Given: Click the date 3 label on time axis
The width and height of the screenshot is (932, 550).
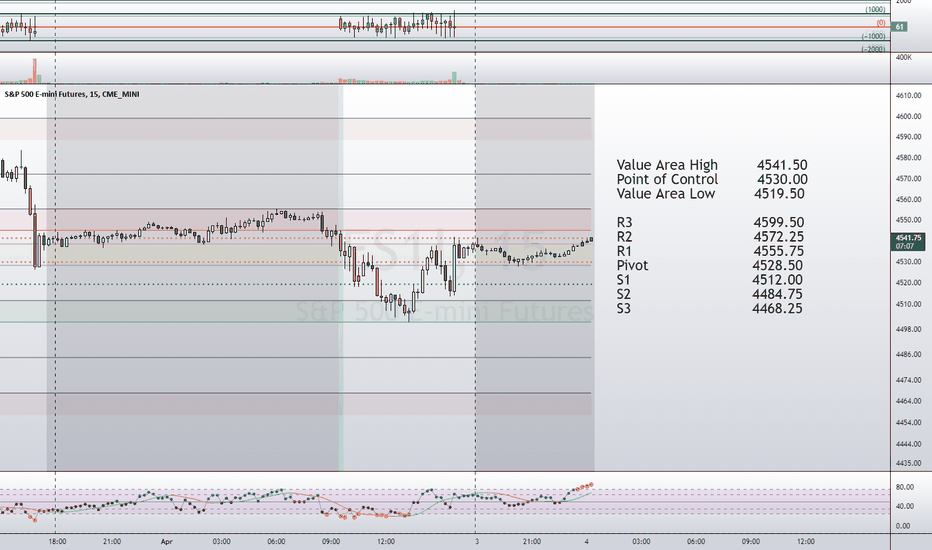Looking at the screenshot, I should 477,542.
